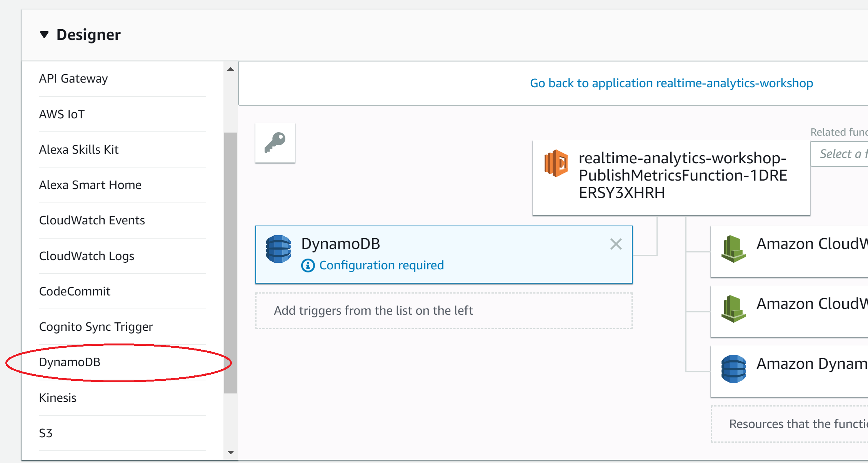Click second Amazon CloudWatch resource icon

click(x=733, y=309)
